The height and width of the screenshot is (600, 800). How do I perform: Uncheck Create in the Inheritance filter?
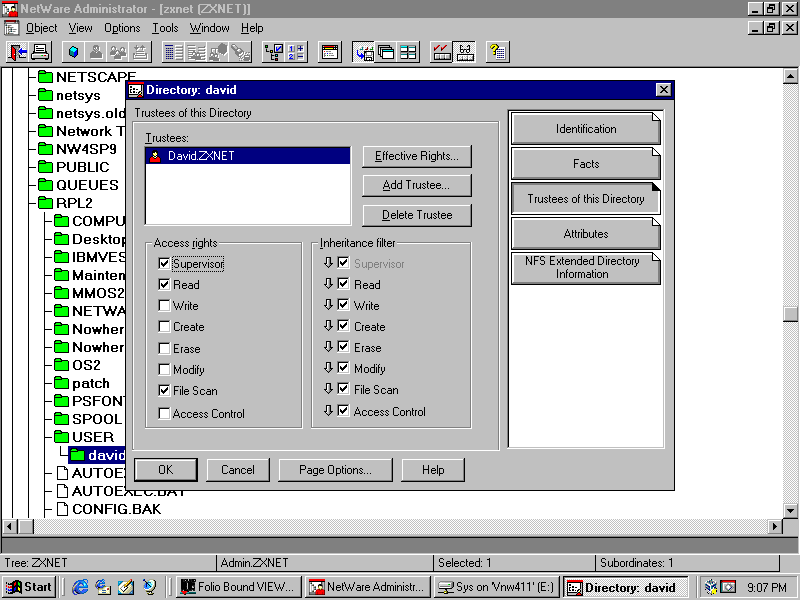pyautogui.click(x=343, y=326)
